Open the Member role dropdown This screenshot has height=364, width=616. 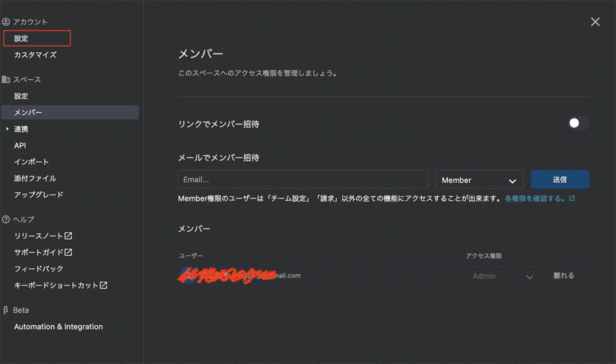point(479,180)
